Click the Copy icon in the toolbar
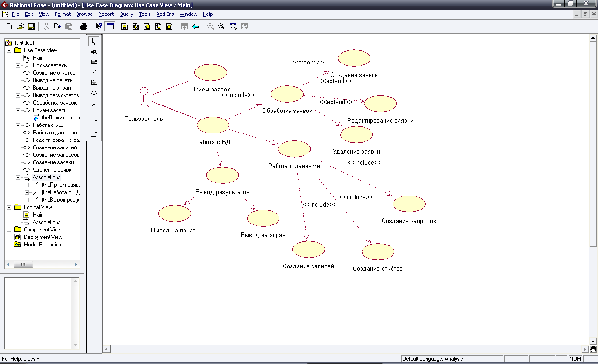This screenshot has width=598, height=364. tap(57, 27)
